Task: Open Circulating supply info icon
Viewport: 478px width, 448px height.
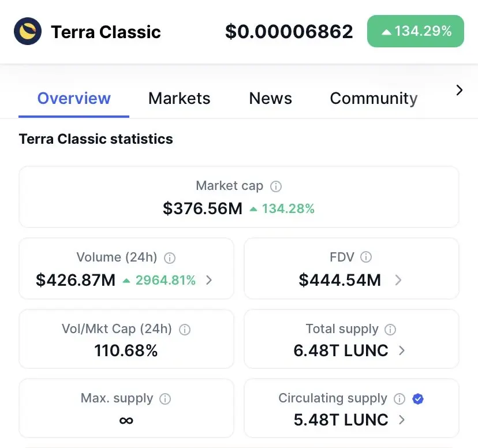Action: point(399,398)
